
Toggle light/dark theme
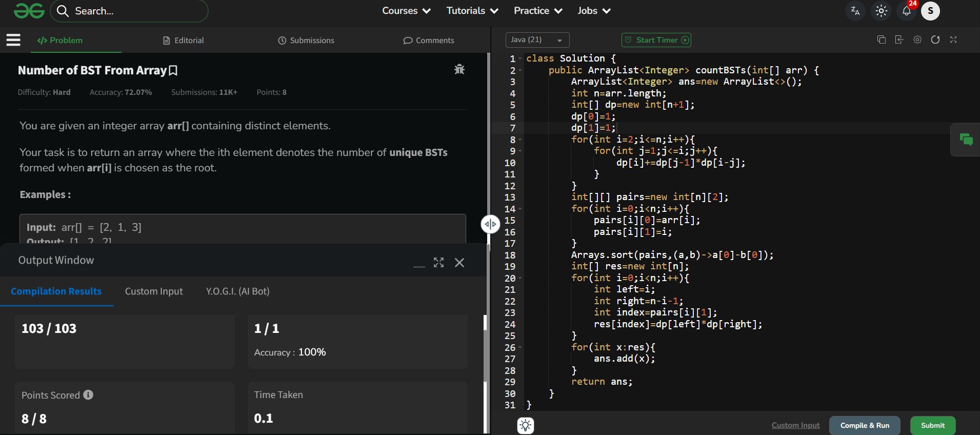[881, 11]
